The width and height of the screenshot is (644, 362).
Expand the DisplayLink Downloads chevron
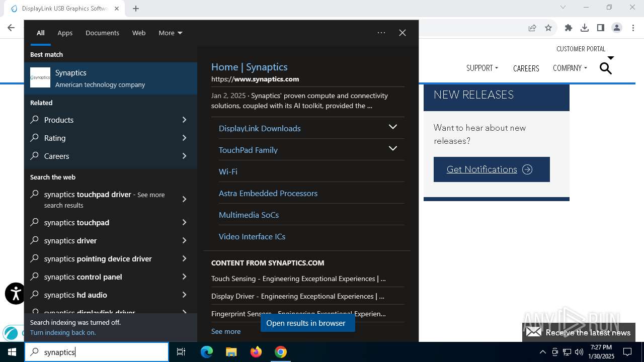click(x=393, y=127)
